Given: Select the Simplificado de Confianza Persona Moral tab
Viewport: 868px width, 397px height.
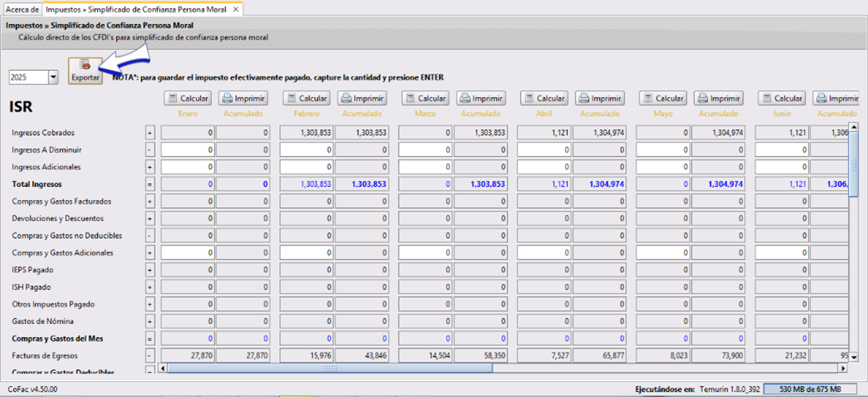Looking at the screenshot, I should coord(138,9).
